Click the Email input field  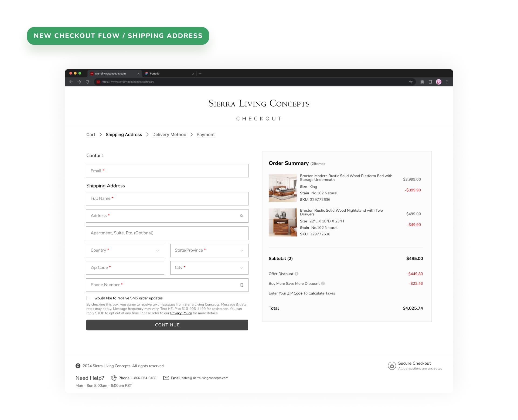click(x=167, y=171)
